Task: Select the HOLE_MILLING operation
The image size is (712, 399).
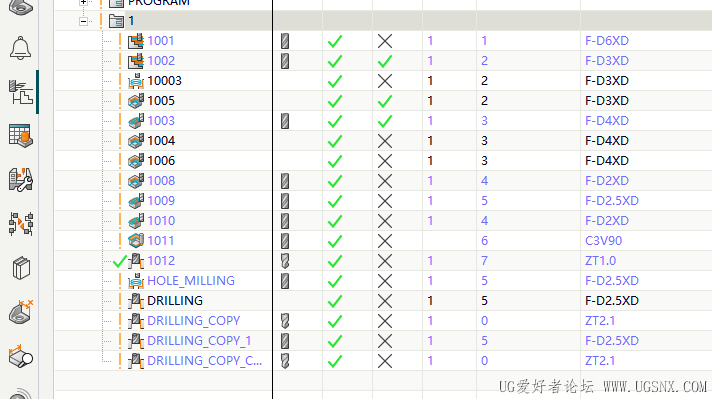Action: click(x=191, y=281)
